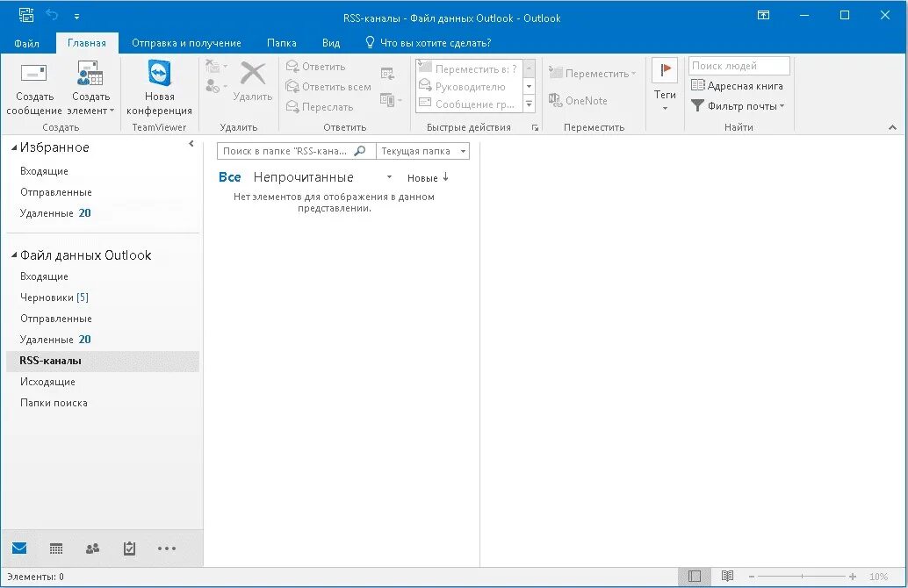Show more navigation options (three dots)
The width and height of the screenshot is (908, 588).
[x=167, y=548]
